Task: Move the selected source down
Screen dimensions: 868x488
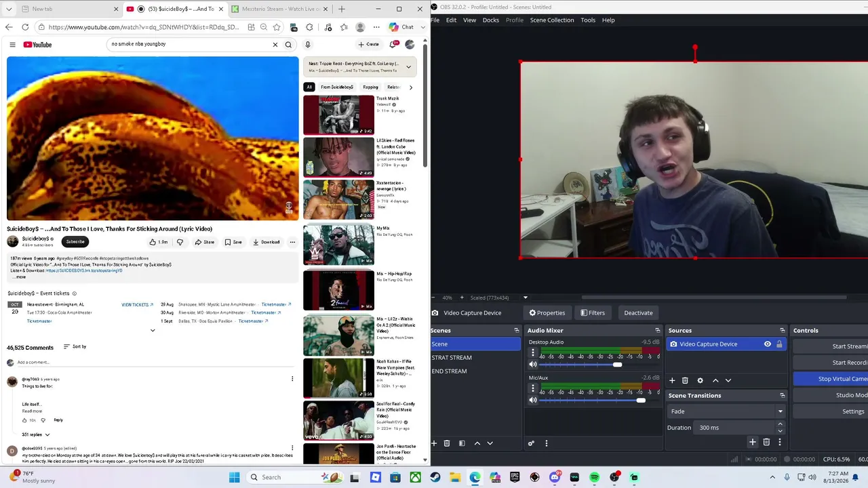Action: [x=728, y=380]
